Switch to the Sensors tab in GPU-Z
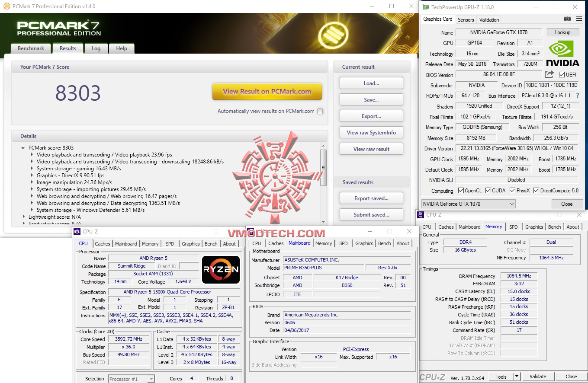This screenshot has width=588, height=383. (466, 19)
